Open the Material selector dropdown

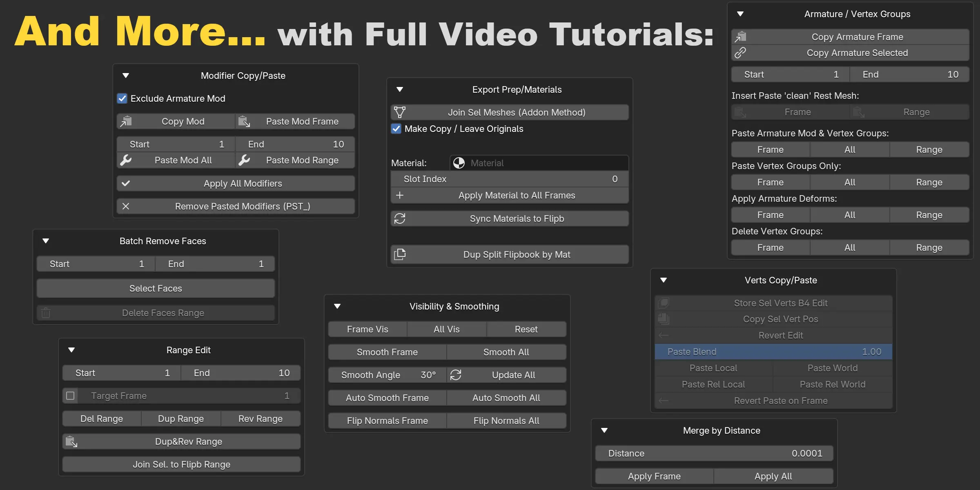539,163
